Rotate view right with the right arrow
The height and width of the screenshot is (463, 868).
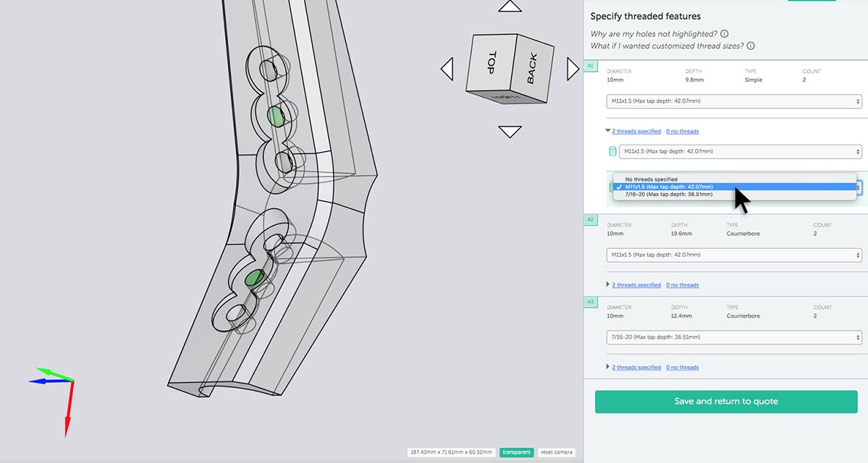[573, 69]
